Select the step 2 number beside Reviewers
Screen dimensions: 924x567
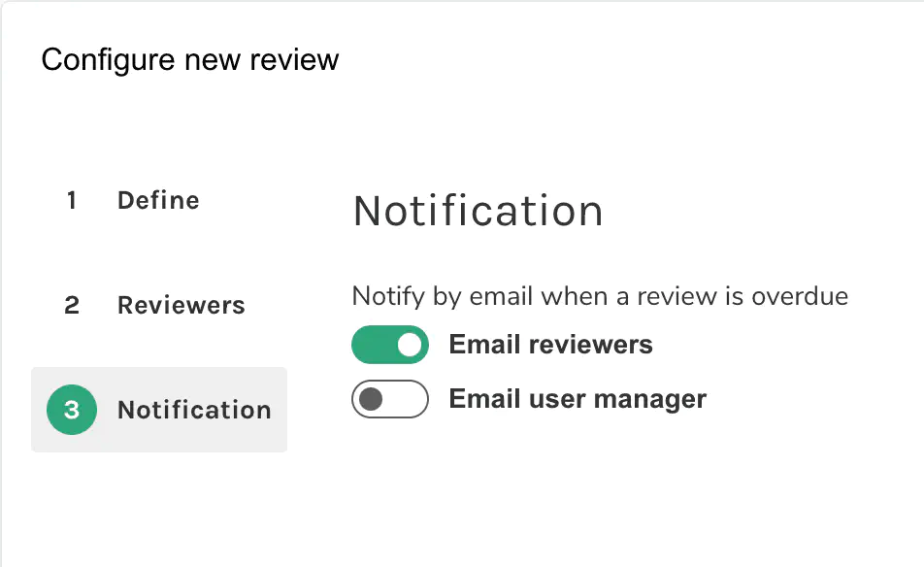pos(71,305)
